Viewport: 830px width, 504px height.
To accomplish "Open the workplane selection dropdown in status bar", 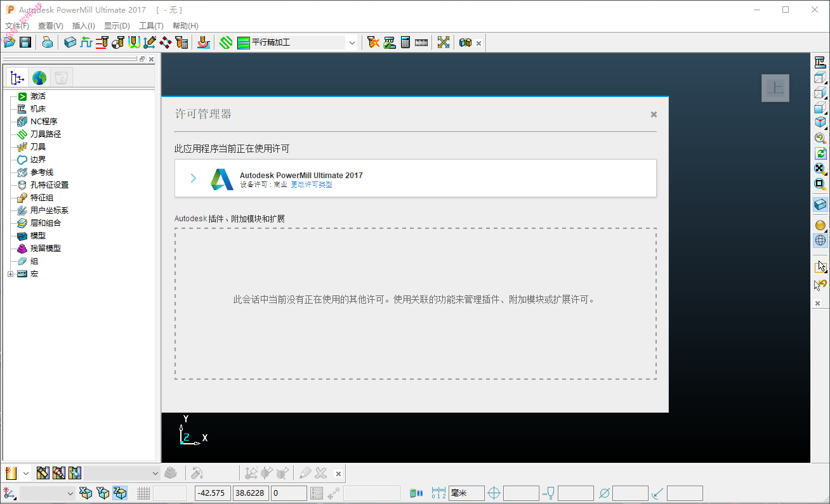I will click(48, 493).
